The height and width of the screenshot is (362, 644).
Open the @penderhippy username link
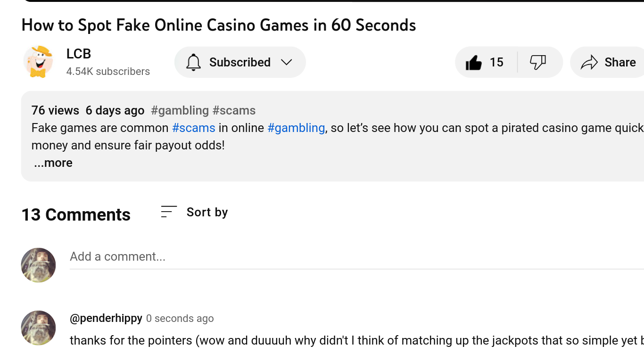[x=106, y=318]
